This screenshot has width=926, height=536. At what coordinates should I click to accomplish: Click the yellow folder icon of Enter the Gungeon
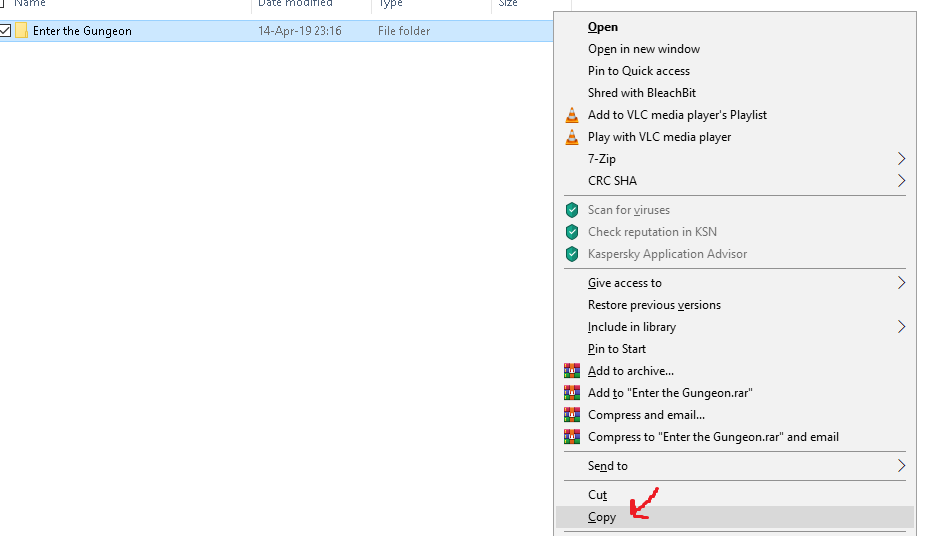pos(21,31)
